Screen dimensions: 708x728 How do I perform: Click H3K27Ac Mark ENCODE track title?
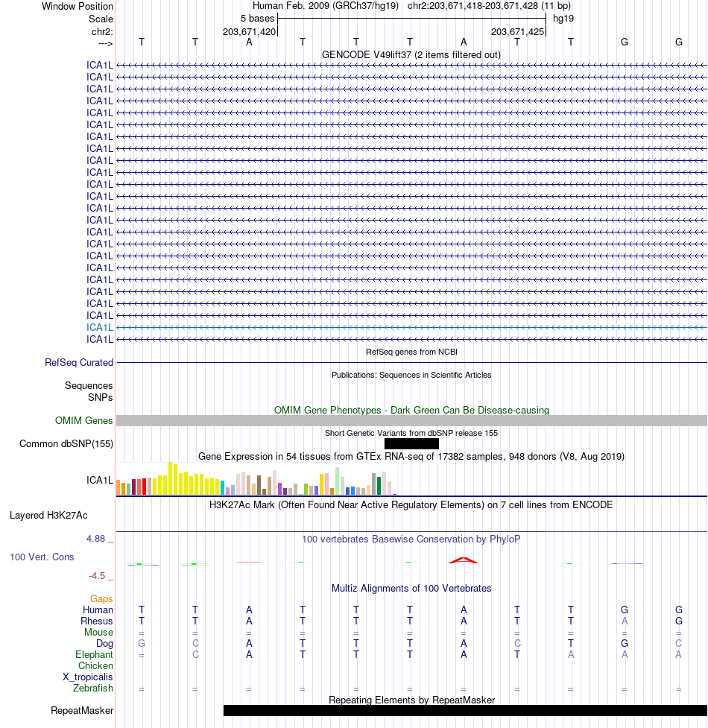pyautogui.click(x=411, y=504)
